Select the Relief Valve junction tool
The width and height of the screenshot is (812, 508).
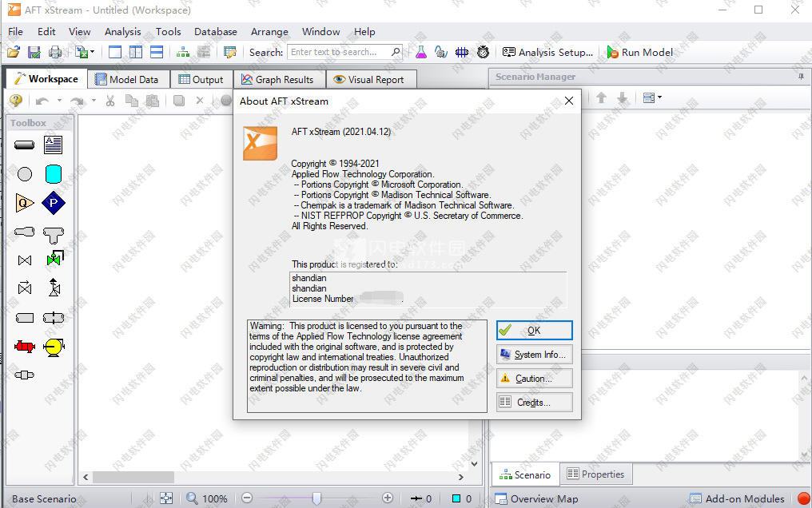click(54, 287)
